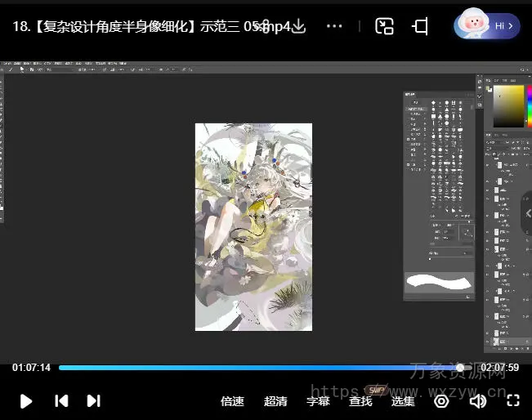Open the 字幕 subtitle options
The width and height of the screenshot is (532, 420).
pos(318,401)
